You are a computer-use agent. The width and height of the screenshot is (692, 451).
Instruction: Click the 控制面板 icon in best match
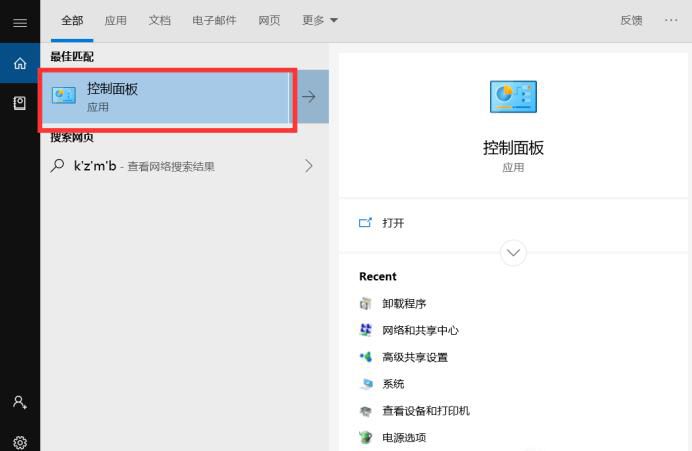pos(64,95)
